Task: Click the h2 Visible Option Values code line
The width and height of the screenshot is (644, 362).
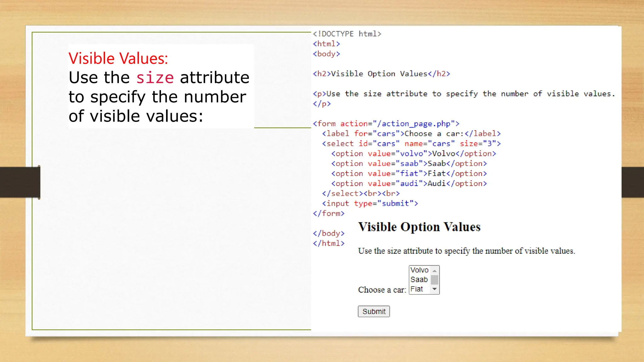Action: 381,74
